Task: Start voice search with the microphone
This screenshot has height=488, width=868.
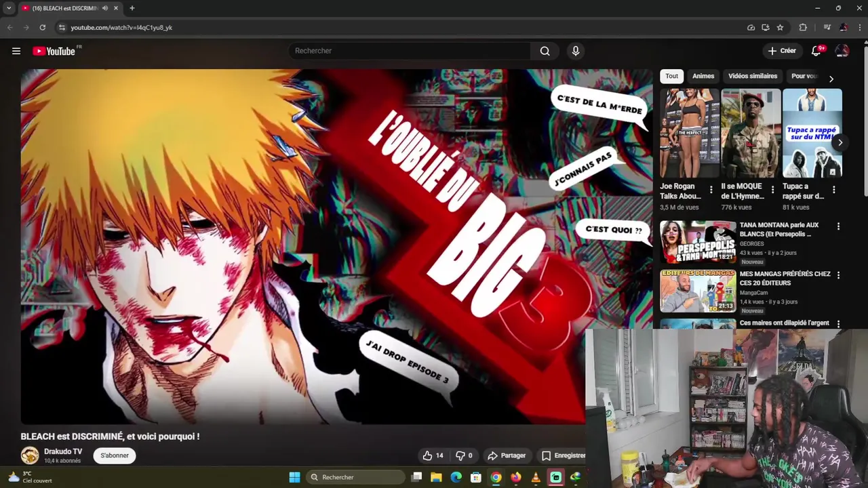Action: (575, 51)
